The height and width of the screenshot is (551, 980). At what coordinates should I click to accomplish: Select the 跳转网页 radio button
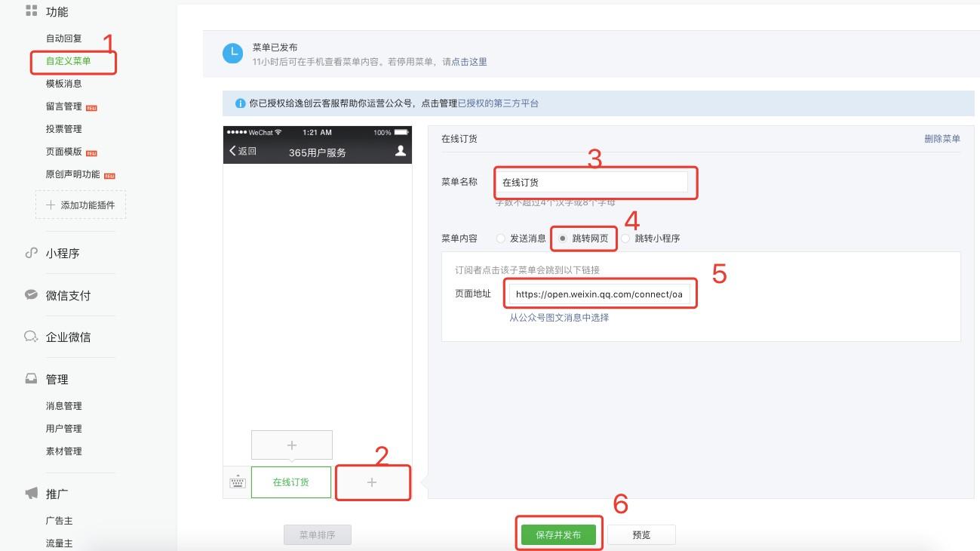(563, 239)
